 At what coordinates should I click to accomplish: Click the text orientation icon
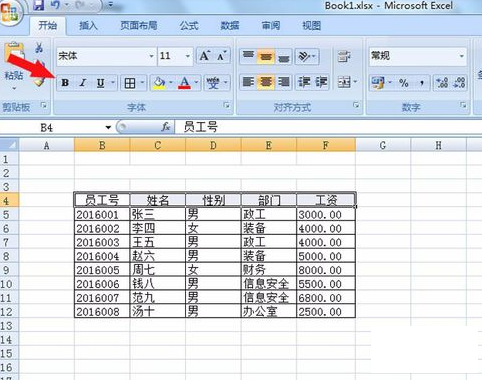pyautogui.click(x=305, y=56)
